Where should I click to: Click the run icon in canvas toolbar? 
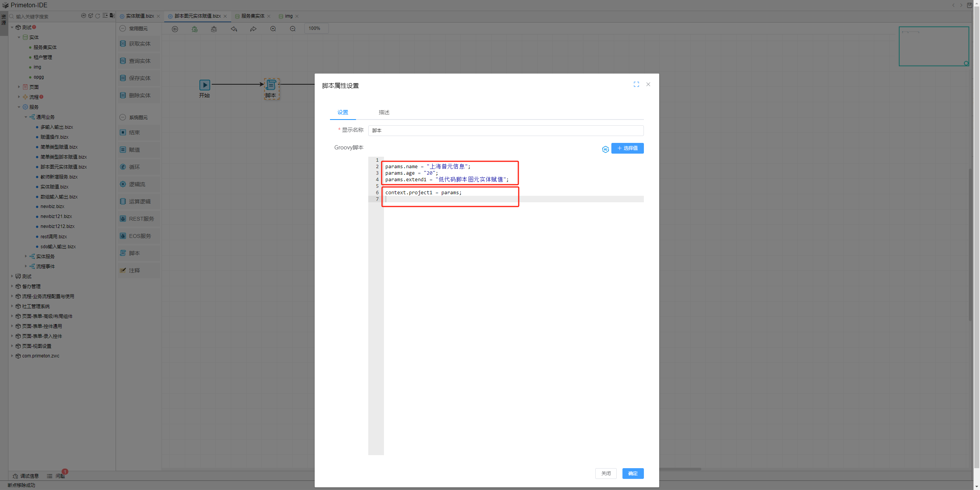click(x=175, y=29)
